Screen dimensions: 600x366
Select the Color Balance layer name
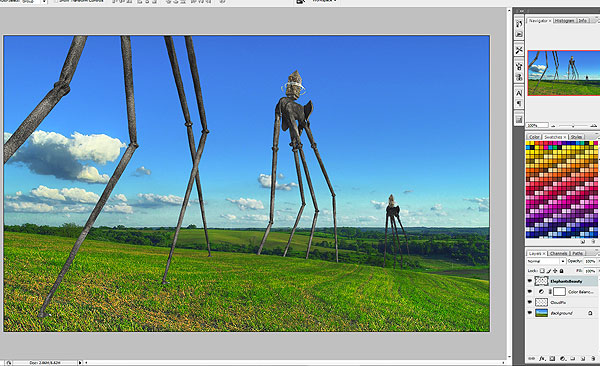click(x=580, y=292)
